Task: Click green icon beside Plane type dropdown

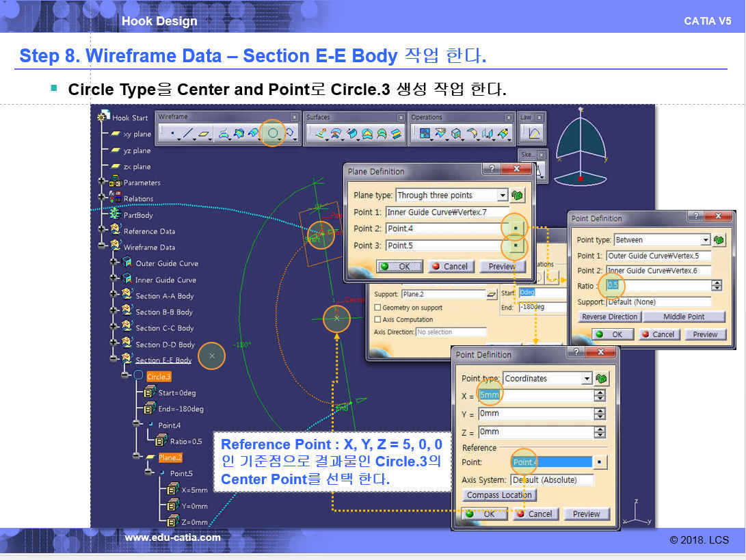Action: pyautogui.click(x=518, y=196)
